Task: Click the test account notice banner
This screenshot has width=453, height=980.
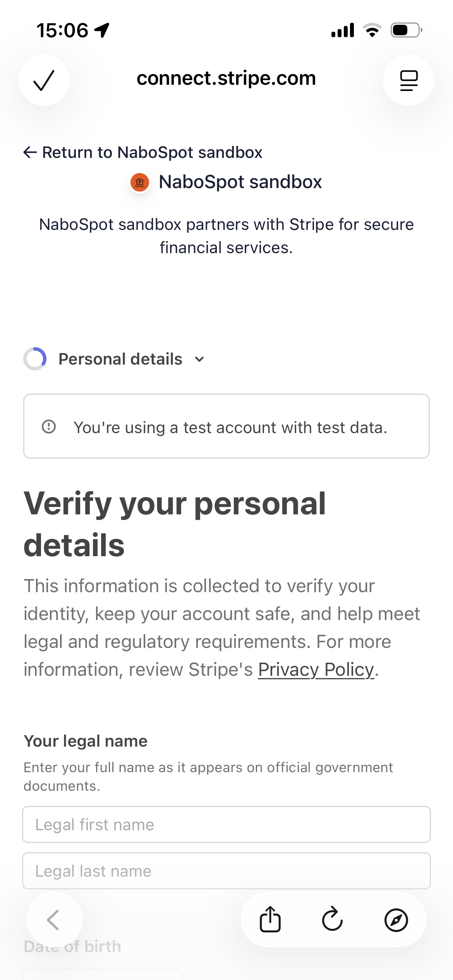Action: click(x=226, y=427)
